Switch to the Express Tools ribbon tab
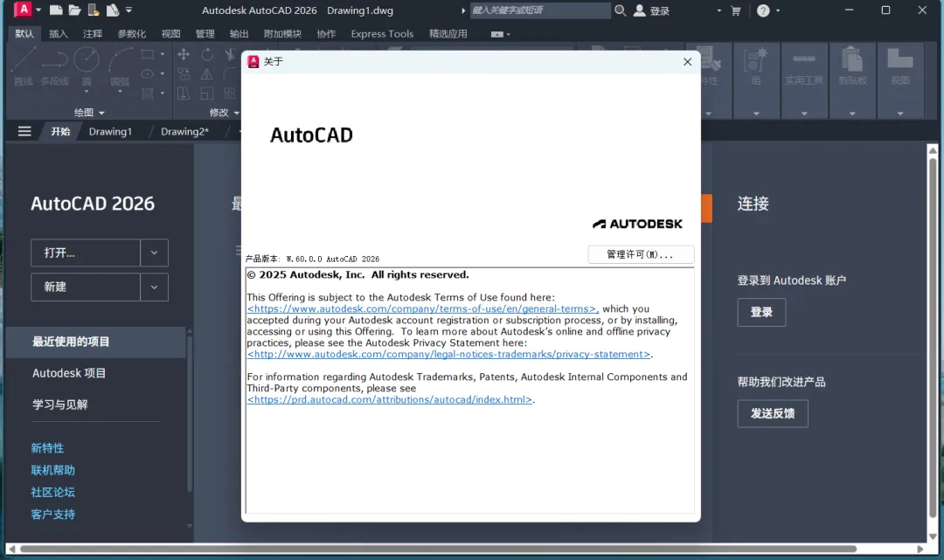 (382, 34)
